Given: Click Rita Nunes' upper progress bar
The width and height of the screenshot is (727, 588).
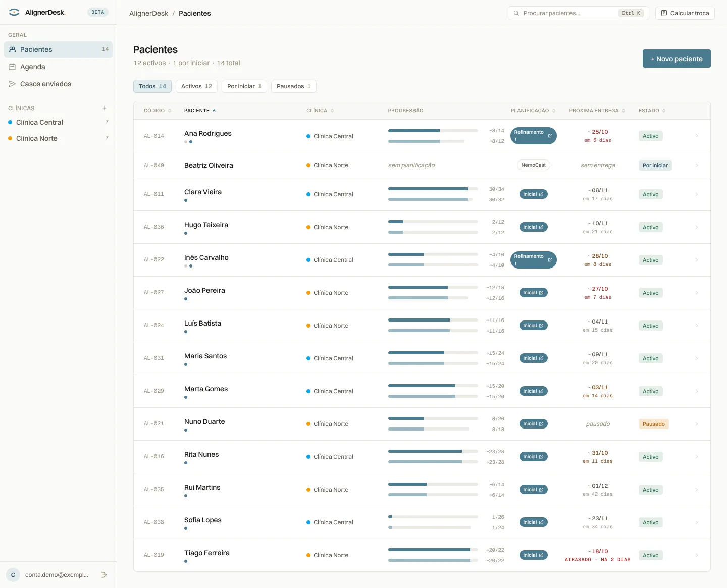Looking at the screenshot, I should [433, 451].
